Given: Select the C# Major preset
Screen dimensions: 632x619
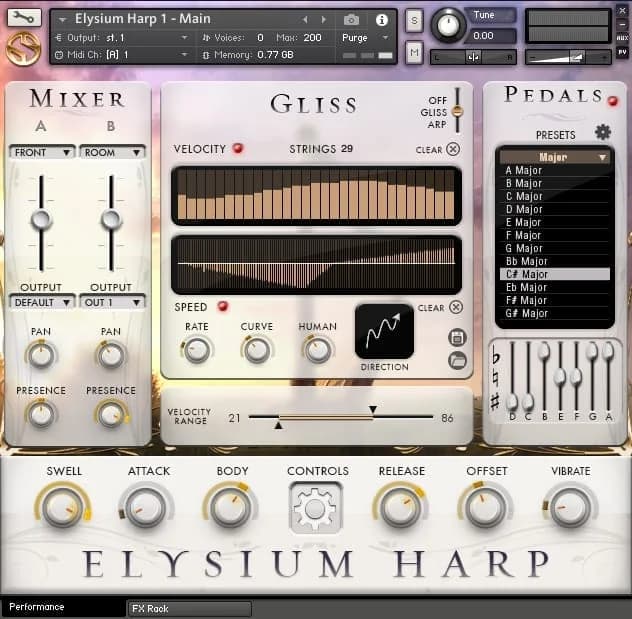Looking at the screenshot, I should (555, 274).
